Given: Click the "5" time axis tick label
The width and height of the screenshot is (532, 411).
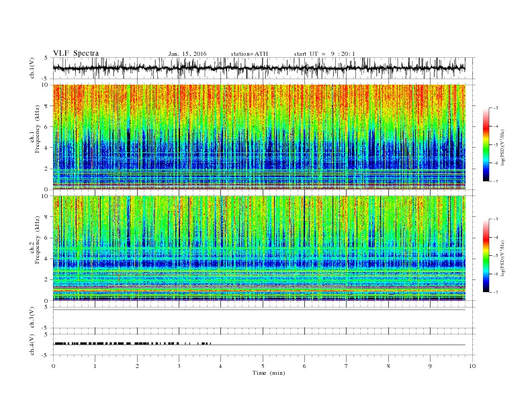Looking at the screenshot, I should coord(263,366).
